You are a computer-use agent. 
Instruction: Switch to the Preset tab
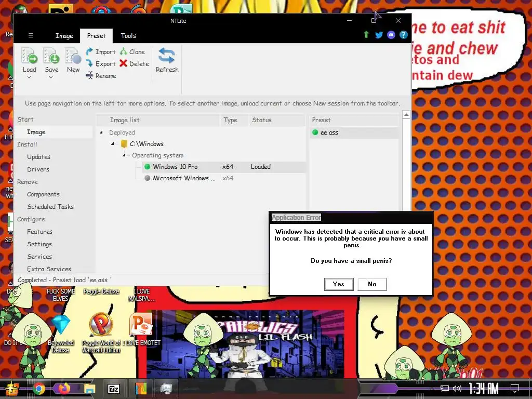(x=96, y=36)
